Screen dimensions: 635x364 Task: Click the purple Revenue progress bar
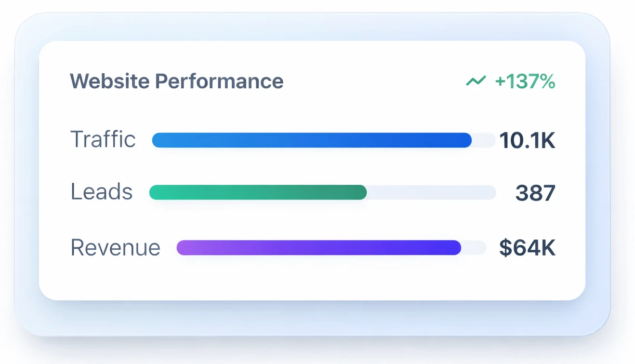point(319,248)
